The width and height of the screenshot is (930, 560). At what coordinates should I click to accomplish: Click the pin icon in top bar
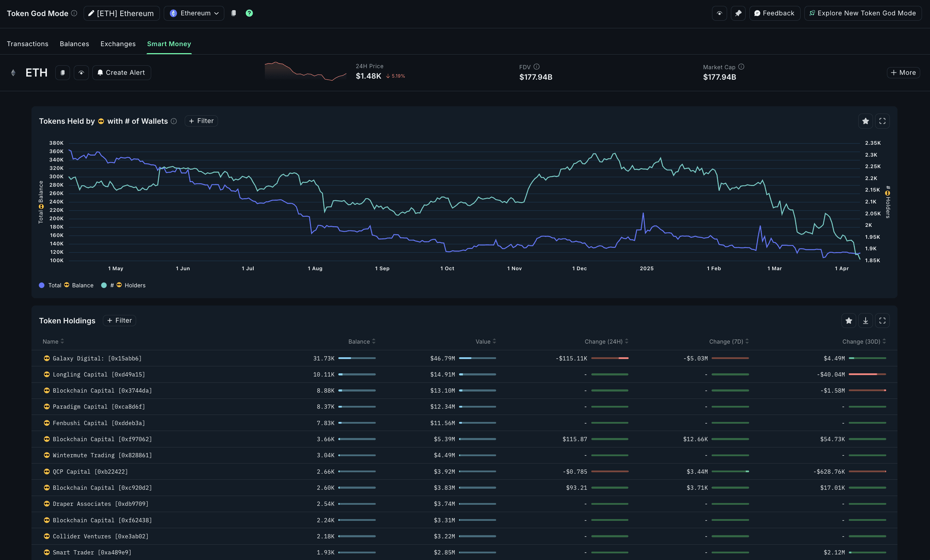[738, 13]
